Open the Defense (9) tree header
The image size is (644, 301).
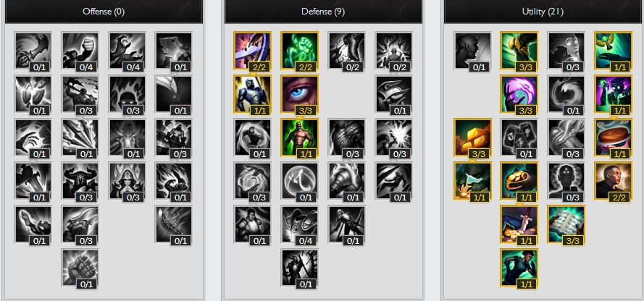pos(323,12)
